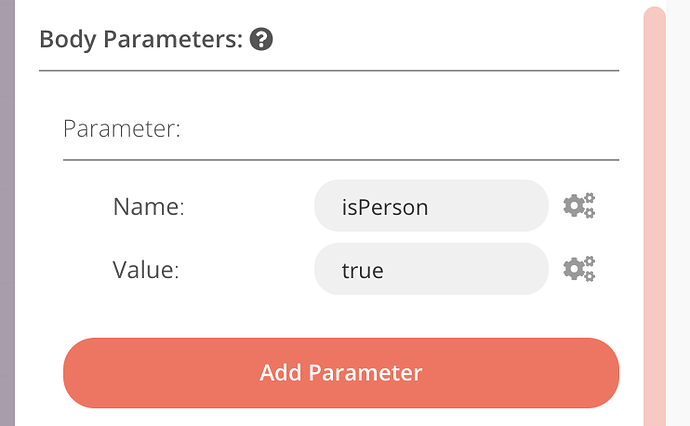Click the Add Parameter button
This screenshot has height=426, width=690.
tap(341, 373)
